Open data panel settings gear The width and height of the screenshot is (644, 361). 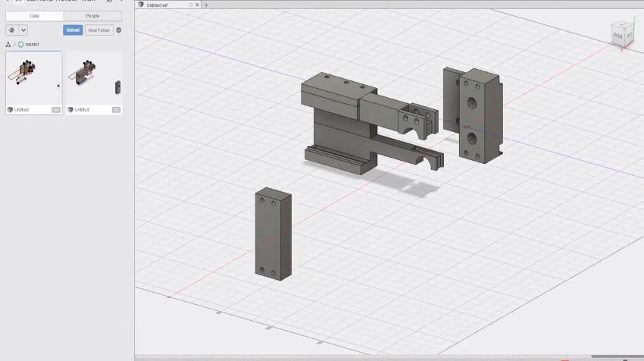(119, 30)
